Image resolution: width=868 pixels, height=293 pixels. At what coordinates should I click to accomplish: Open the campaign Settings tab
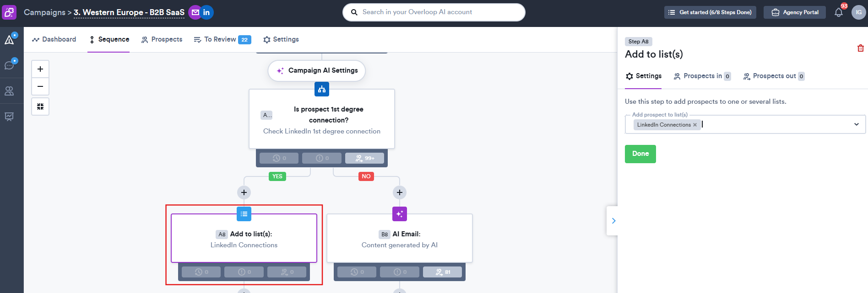tap(281, 40)
